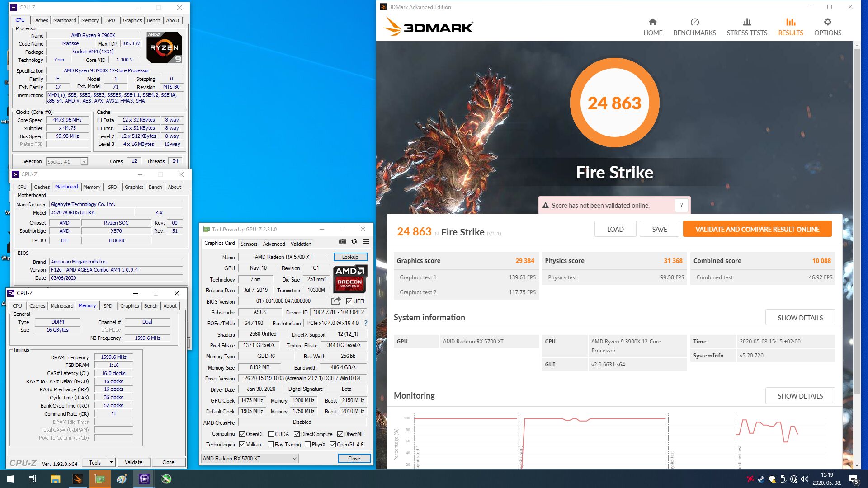Open Paint taskbar icon
The image size is (868, 488).
122,479
